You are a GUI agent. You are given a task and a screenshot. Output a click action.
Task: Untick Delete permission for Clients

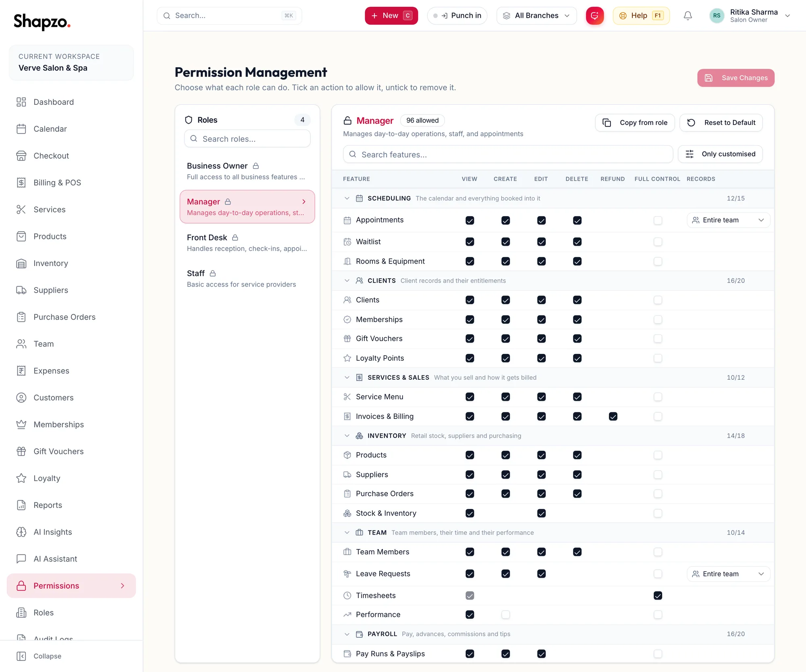577,300
